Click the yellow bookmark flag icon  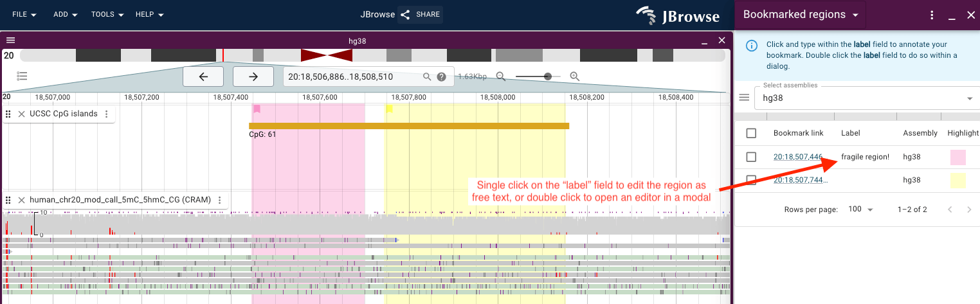click(389, 109)
